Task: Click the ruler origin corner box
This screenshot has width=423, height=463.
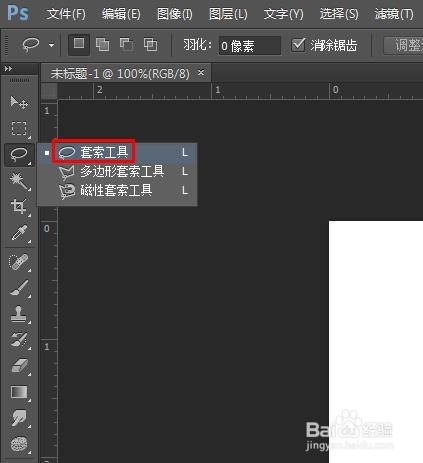Action: (x=49, y=91)
